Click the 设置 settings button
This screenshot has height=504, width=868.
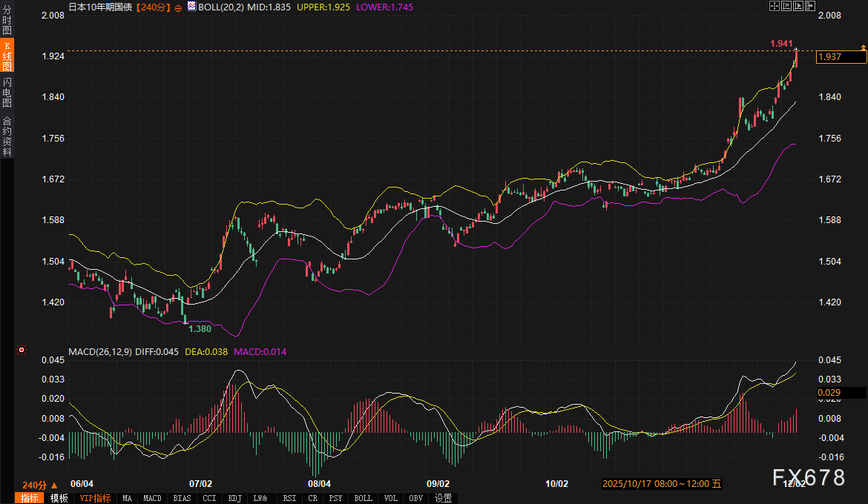coord(443,498)
